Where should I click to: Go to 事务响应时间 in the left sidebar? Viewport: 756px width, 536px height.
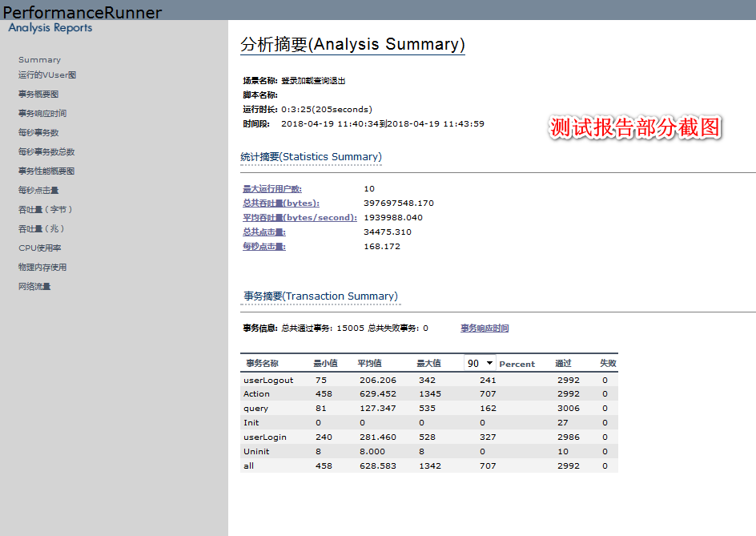(x=42, y=114)
